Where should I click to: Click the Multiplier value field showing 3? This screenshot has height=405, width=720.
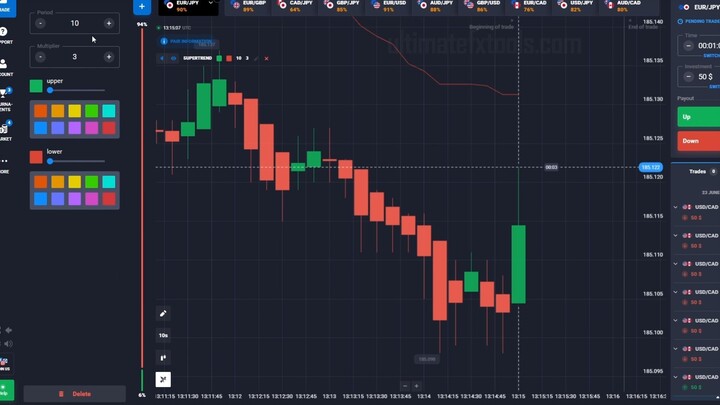[74, 57]
